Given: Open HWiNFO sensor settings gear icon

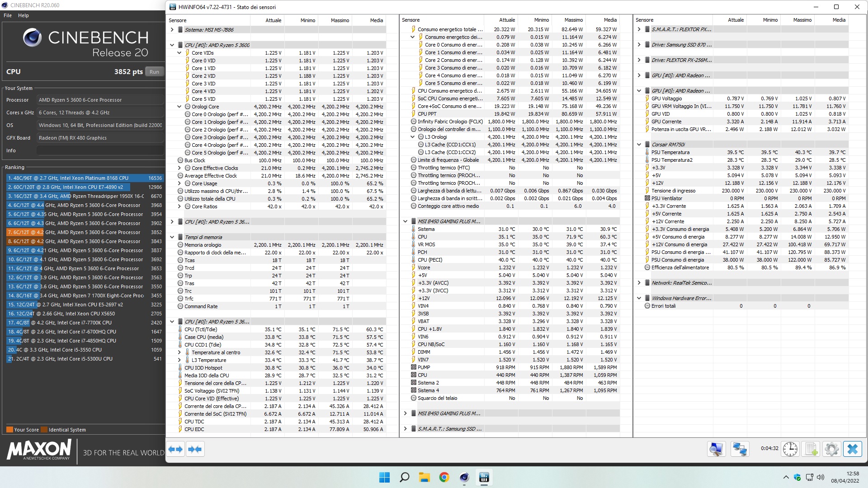Looking at the screenshot, I should 831,449.
